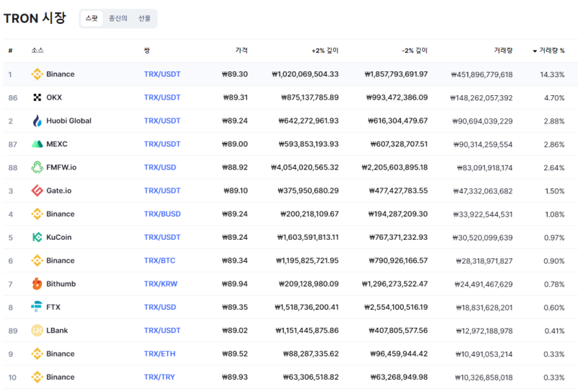
Task: Open the TRX/KRW pair link on Bithumb
Action: tap(160, 284)
